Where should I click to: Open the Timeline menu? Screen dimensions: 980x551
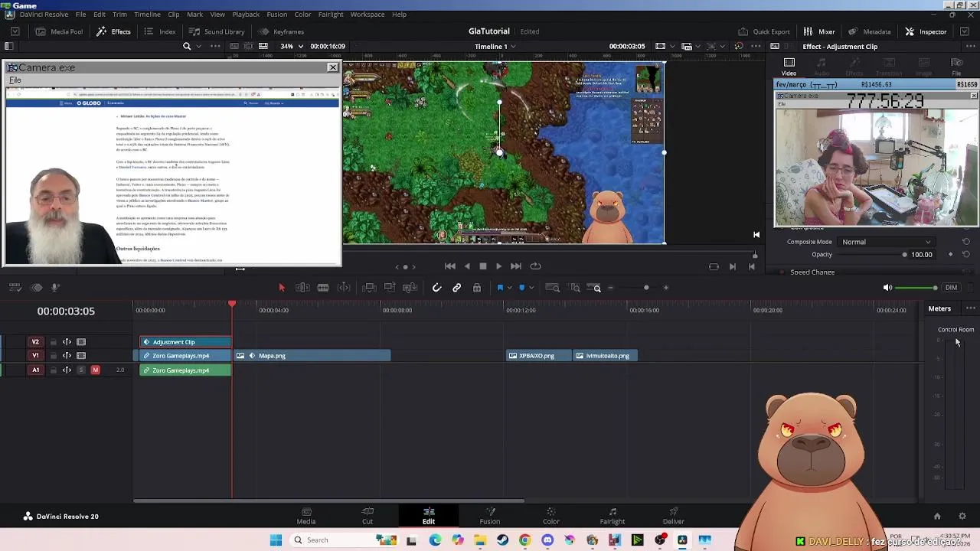[x=147, y=15]
